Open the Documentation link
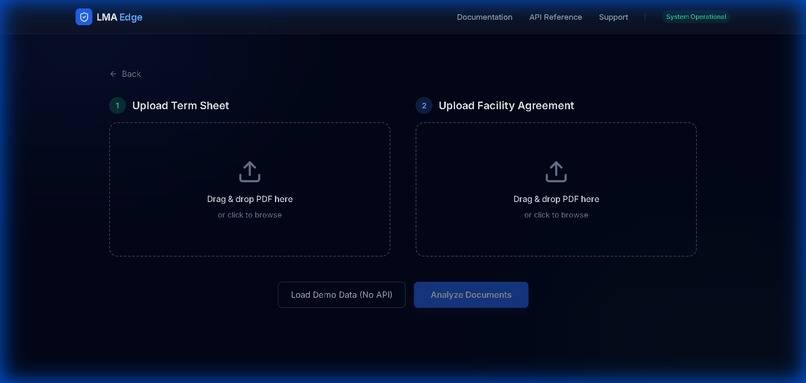This screenshot has height=383, width=806. click(x=485, y=17)
